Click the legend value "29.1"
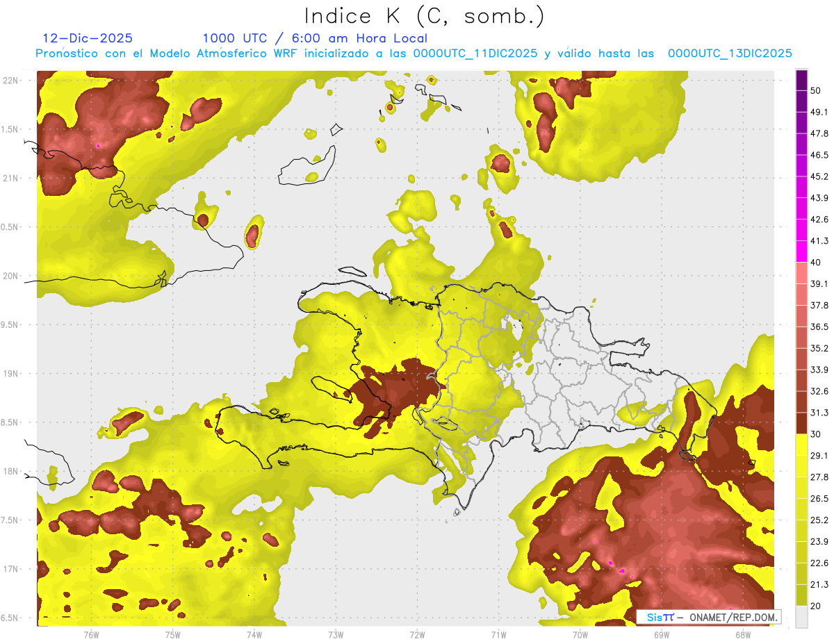834x644 pixels. click(819, 456)
